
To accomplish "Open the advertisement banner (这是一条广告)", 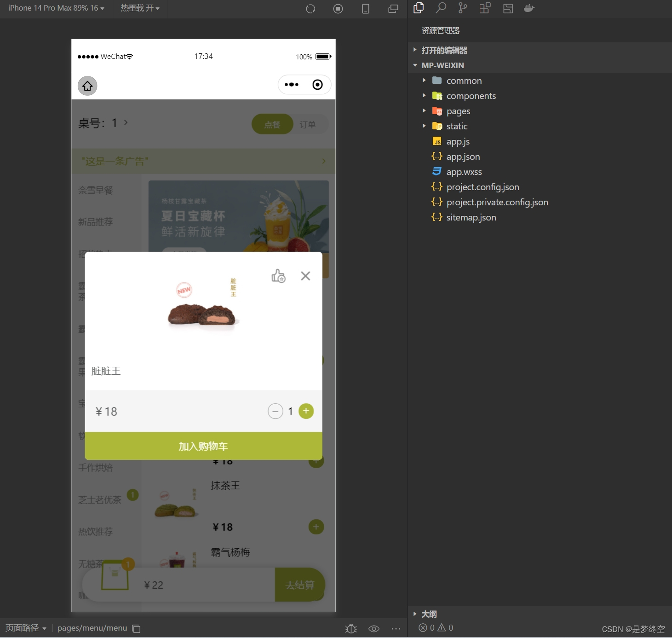I will coord(203,161).
